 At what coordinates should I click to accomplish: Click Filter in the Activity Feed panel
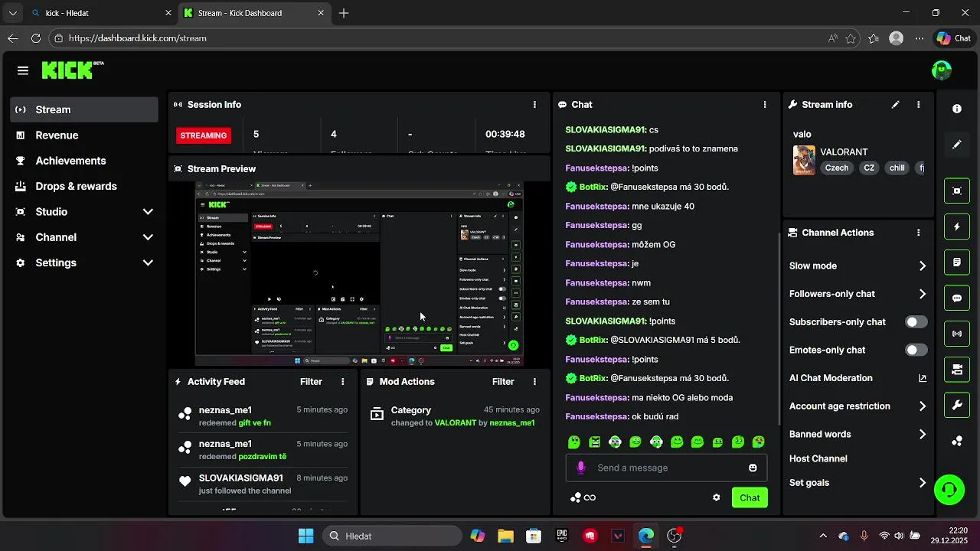[311, 382]
